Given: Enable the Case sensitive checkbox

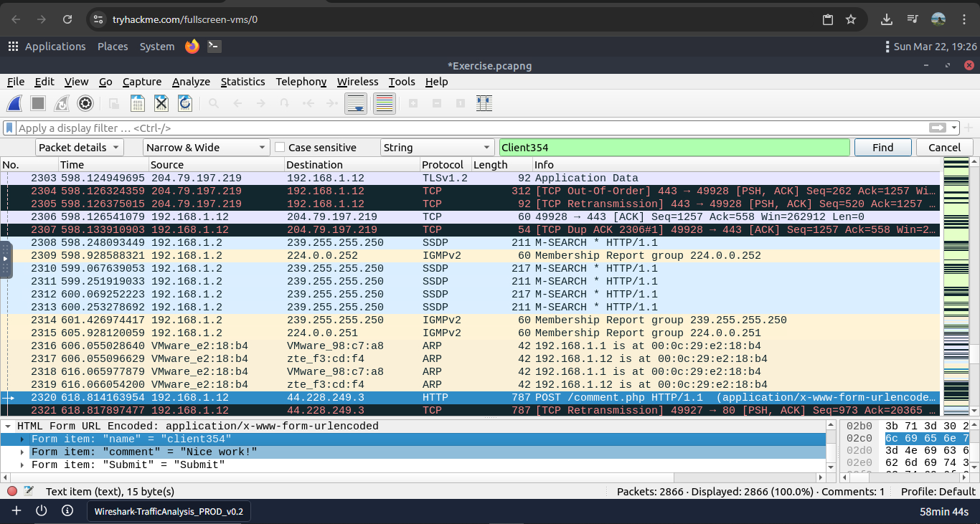Looking at the screenshot, I should 280,148.
